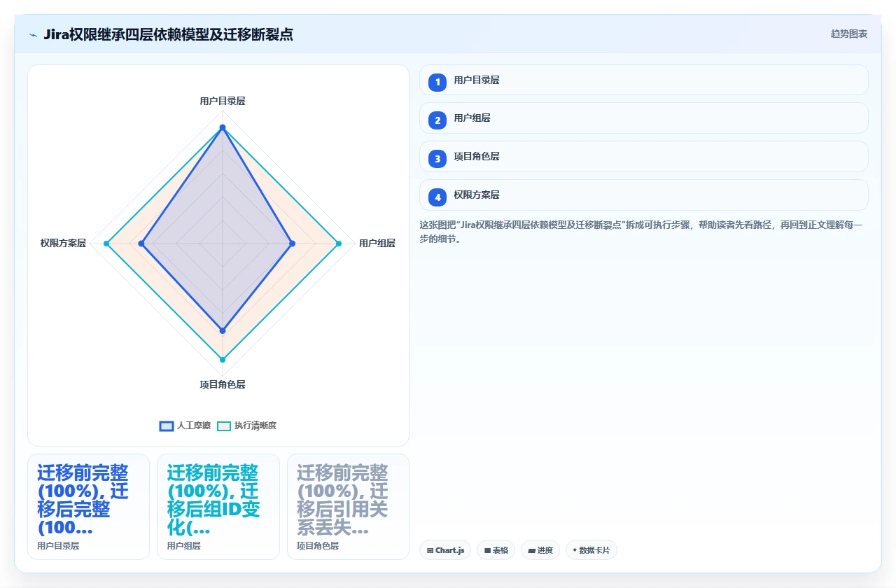Image resolution: width=896 pixels, height=588 pixels.
Task: Click the blue data point at top vertex
Action: click(x=223, y=127)
